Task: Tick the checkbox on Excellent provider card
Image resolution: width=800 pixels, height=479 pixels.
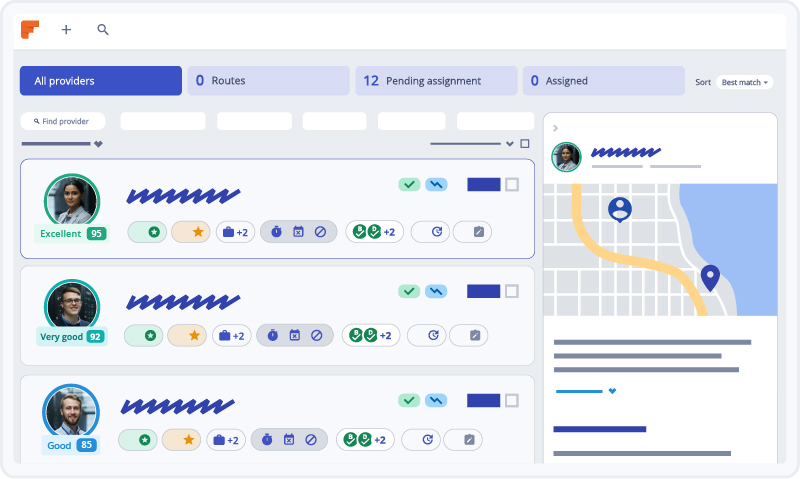Action: point(512,184)
